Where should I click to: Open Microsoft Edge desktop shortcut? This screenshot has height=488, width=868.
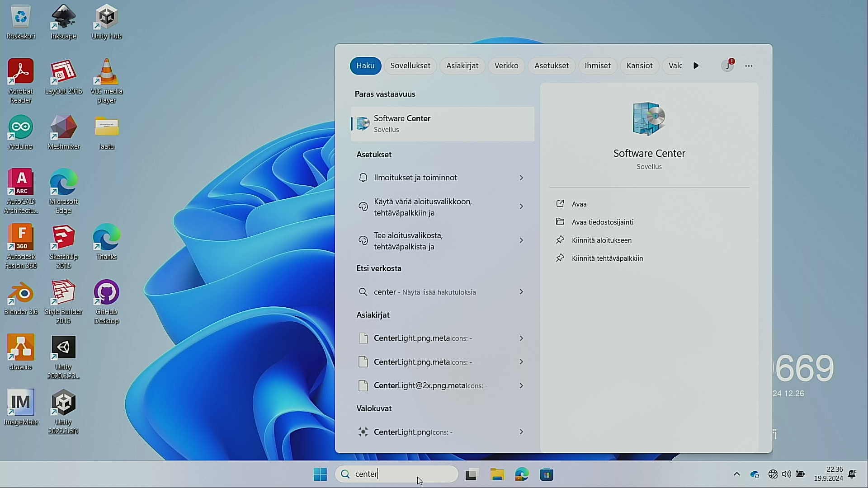[63, 191]
